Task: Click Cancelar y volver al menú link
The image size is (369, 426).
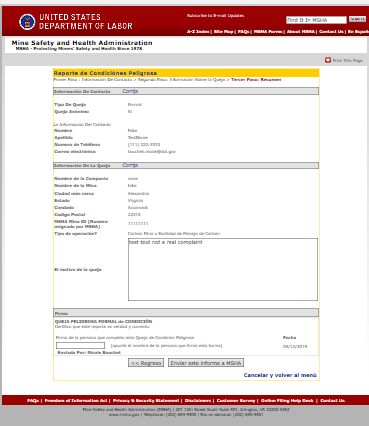Action: [x=280, y=375]
